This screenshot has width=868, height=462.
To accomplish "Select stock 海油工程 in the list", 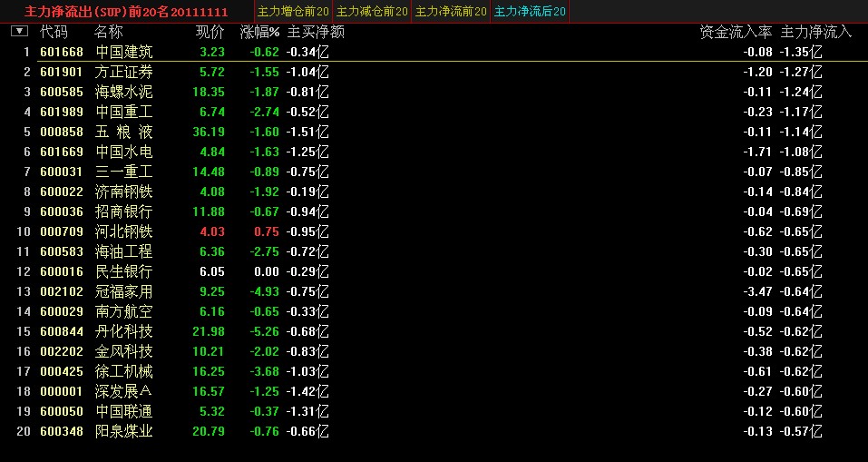I will coord(124,251).
